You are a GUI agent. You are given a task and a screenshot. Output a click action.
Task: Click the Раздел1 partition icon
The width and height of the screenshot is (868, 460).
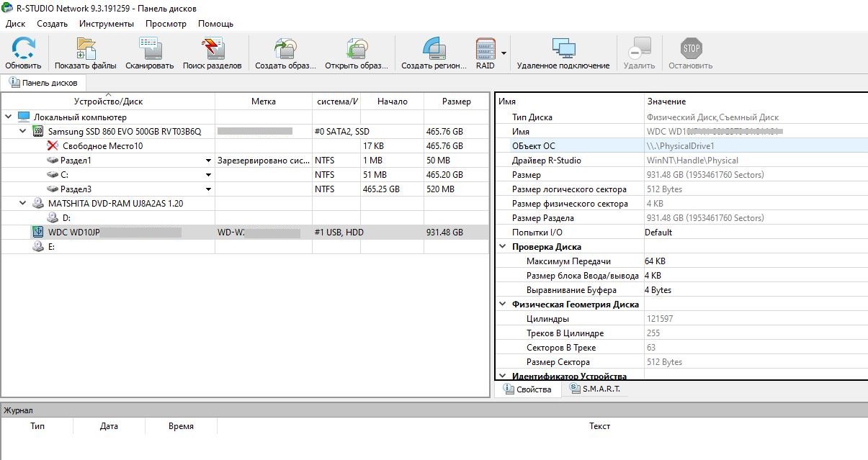coord(53,161)
